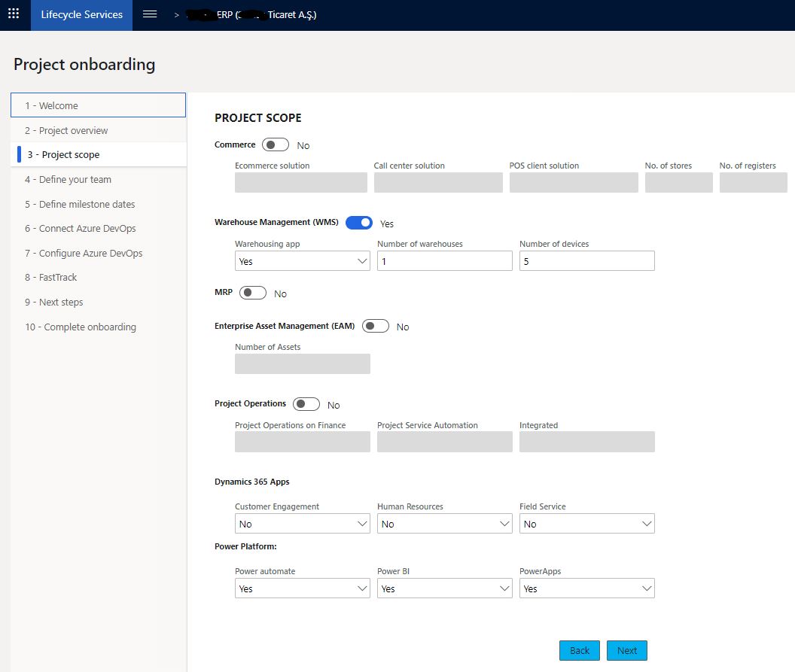The height and width of the screenshot is (672, 795).
Task: Expand the PowerApps dropdown chevron
Action: click(647, 588)
